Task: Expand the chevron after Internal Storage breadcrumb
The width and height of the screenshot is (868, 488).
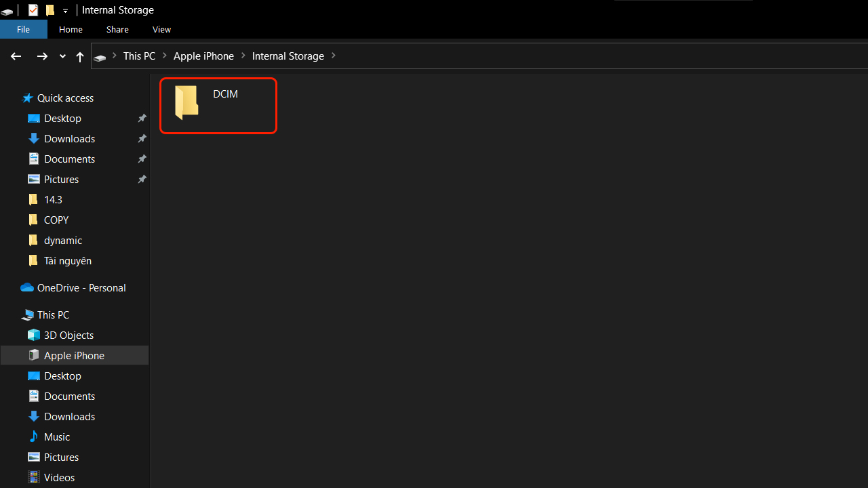Action: coord(334,56)
